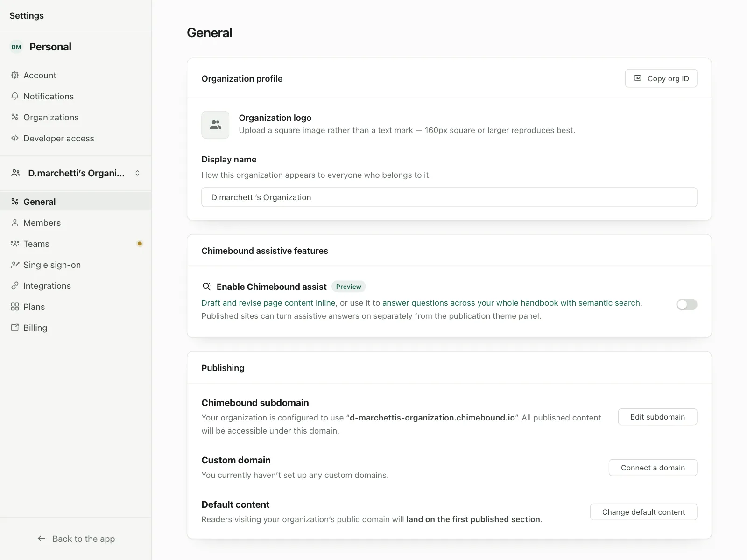Click the Billing external link icon
This screenshot has height=560, width=747.
pos(15,328)
